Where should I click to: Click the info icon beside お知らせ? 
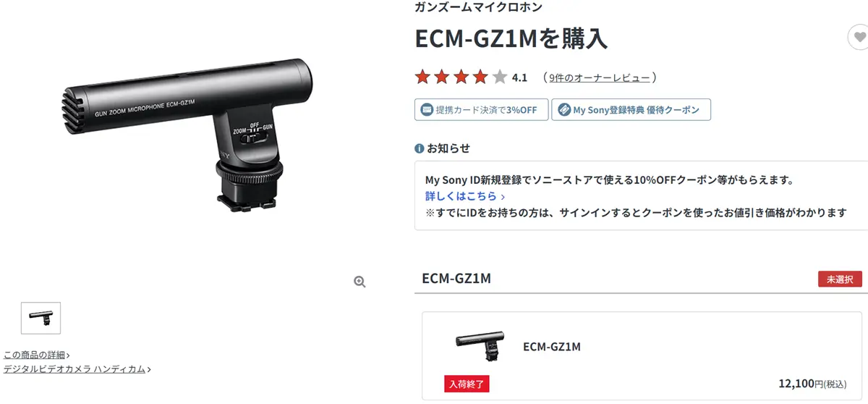419,148
